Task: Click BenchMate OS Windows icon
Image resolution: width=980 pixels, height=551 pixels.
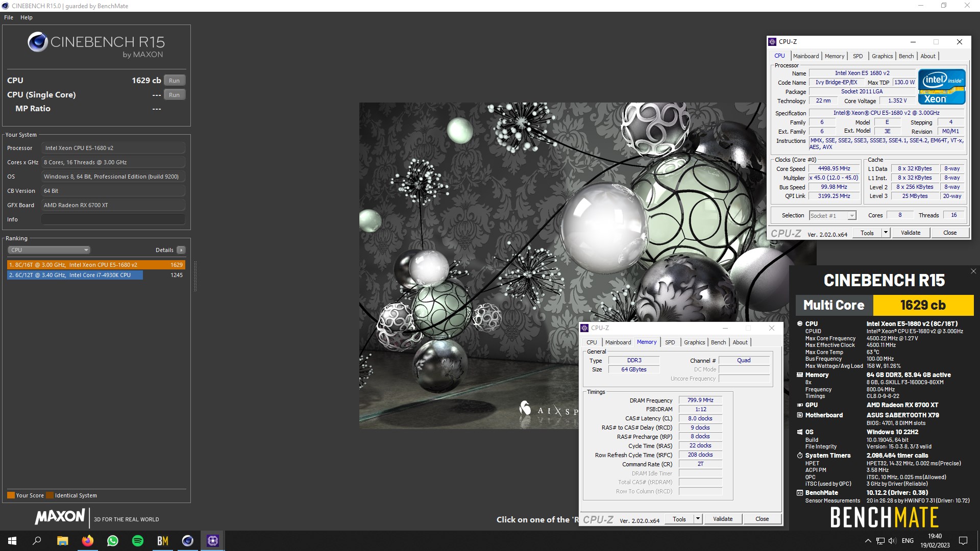Action: pyautogui.click(x=800, y=432)
